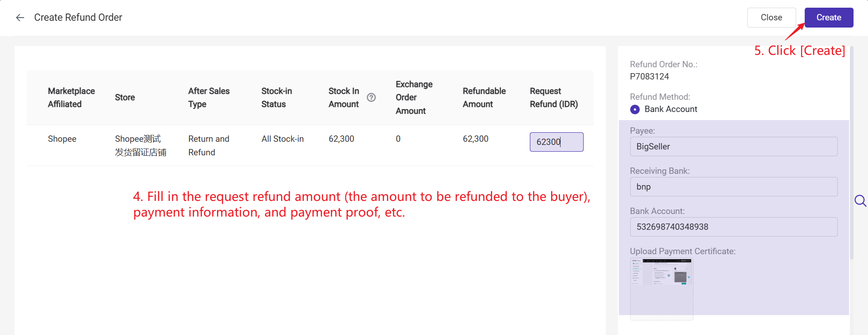Click the Bank Account number field
868x335 pixels.
tap(733, 227)
